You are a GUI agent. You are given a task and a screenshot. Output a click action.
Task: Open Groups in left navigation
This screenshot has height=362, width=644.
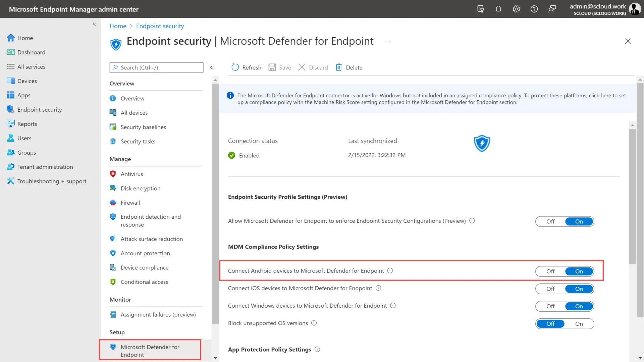pyautogui.click(x=21, y=153)
